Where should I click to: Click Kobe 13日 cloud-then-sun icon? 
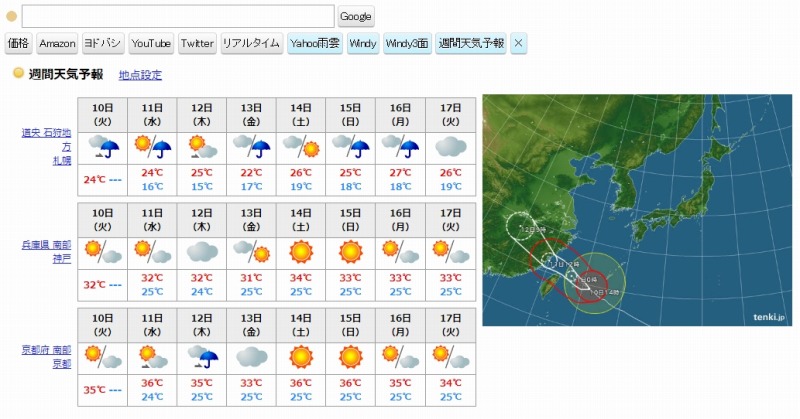click(x=252, y=253)
